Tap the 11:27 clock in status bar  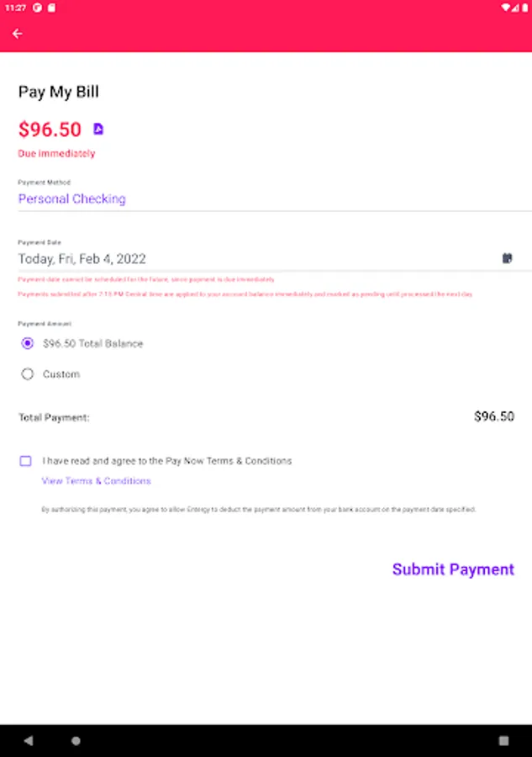click(13, 8)
